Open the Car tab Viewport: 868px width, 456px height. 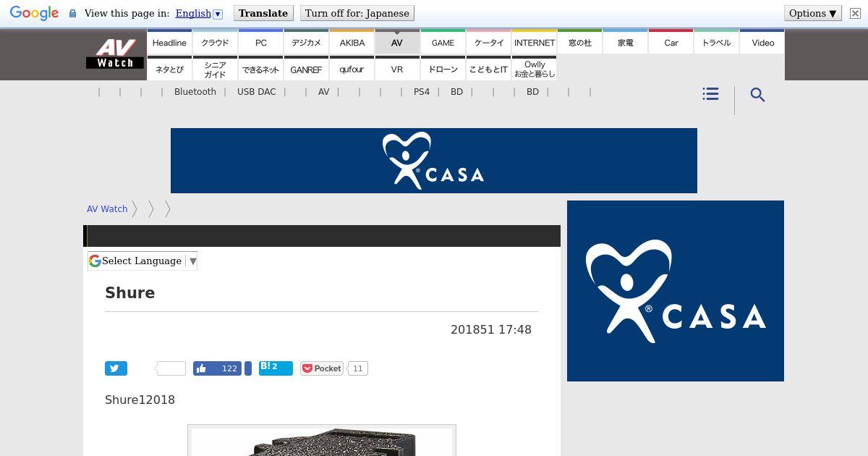click(671, 42)
